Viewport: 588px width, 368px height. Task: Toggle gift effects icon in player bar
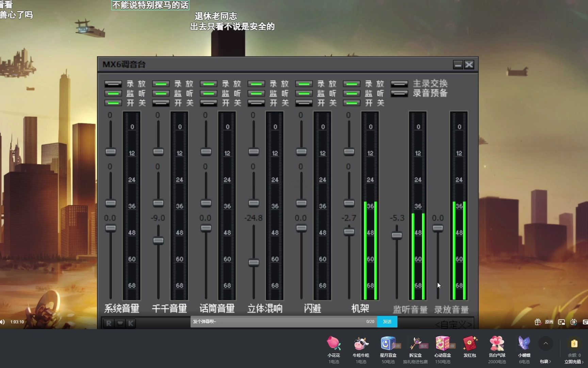coord(538,322)
